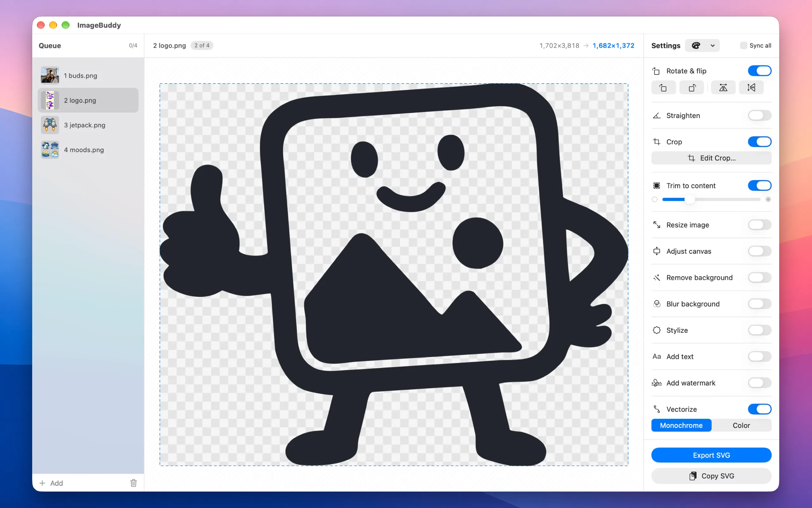The width and height of the screenshot is (812, 508).
Task: Click the Export SVG button
Action: click(x=711, y=455)
